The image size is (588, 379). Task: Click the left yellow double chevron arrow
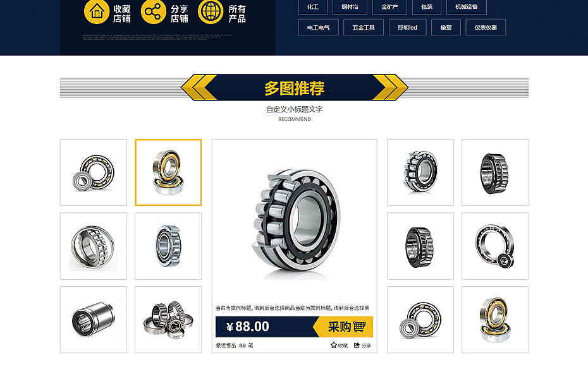(199, 87)
